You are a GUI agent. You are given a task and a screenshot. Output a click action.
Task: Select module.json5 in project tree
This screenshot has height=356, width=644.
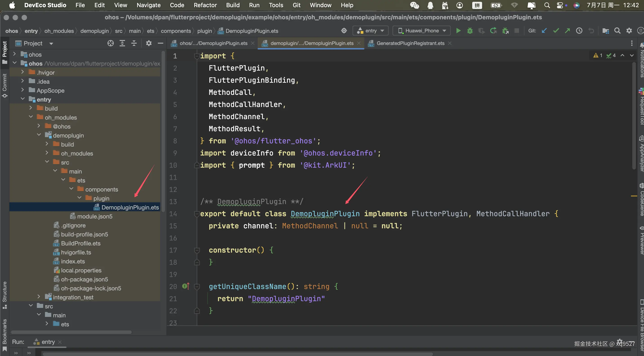94,216
